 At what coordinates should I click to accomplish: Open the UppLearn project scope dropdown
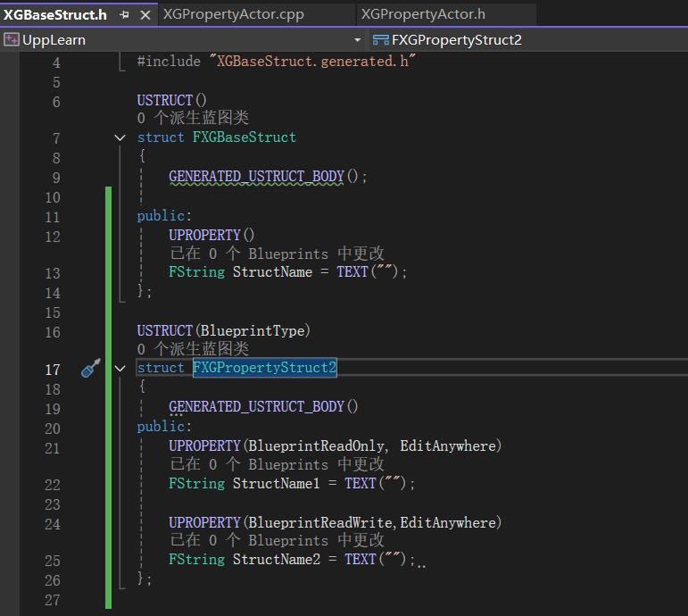click(358, 40)
